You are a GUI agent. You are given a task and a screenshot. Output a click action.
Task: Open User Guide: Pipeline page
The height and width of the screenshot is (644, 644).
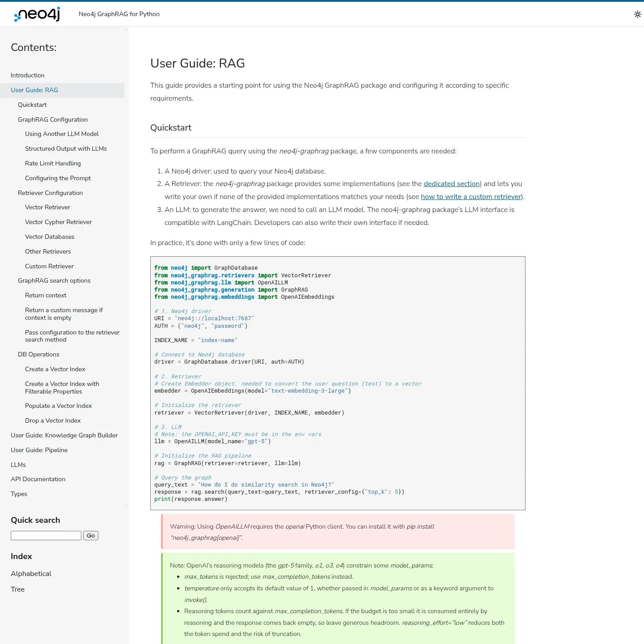[x=39, y=450]
